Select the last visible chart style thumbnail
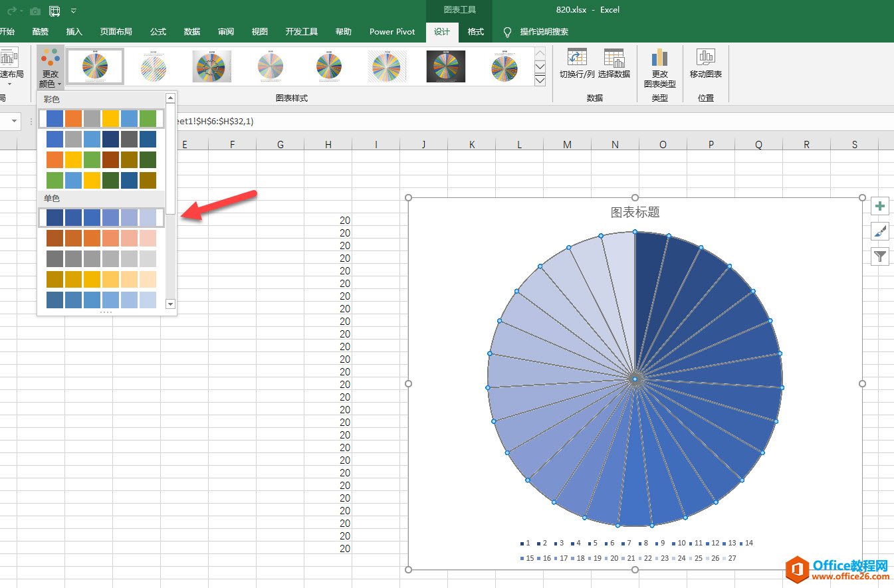Viewport: 894px width, 588px height. 504,66
